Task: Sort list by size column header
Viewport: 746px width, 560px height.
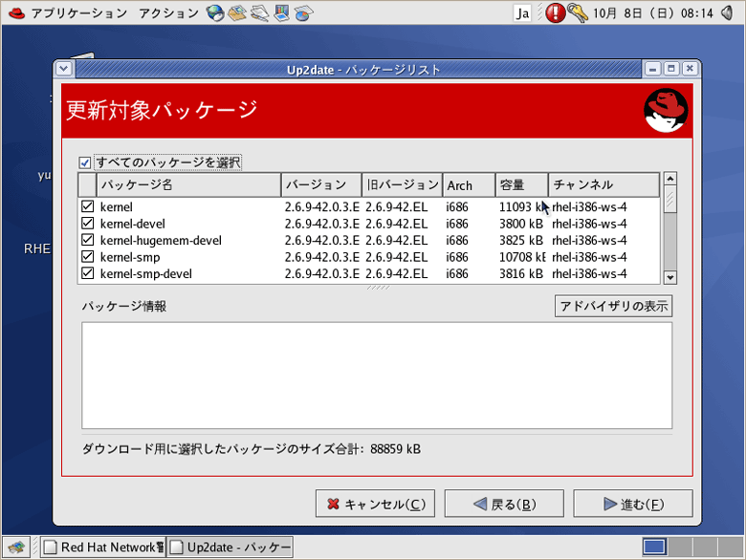Action: [x=521, y=184]
